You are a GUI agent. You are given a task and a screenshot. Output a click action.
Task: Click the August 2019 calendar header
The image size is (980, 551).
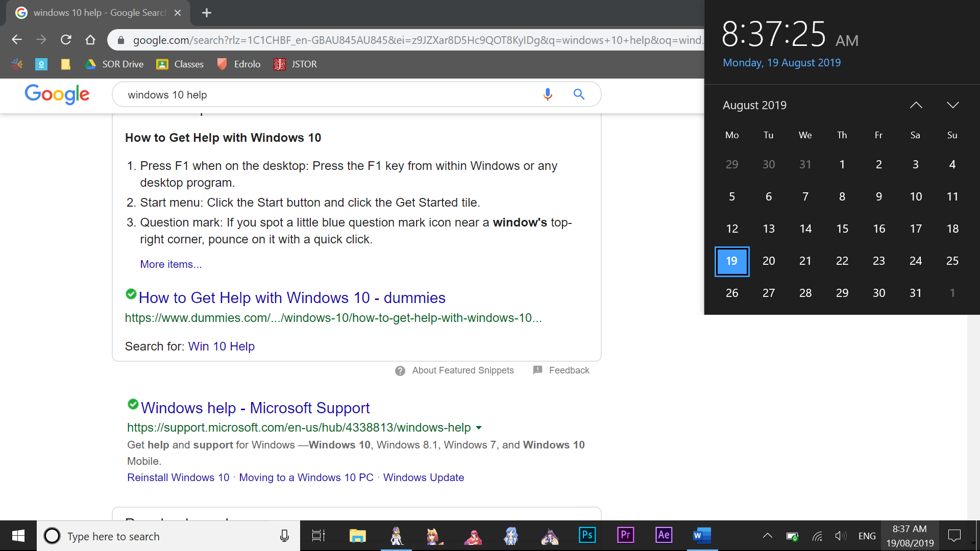coord(754,105)
